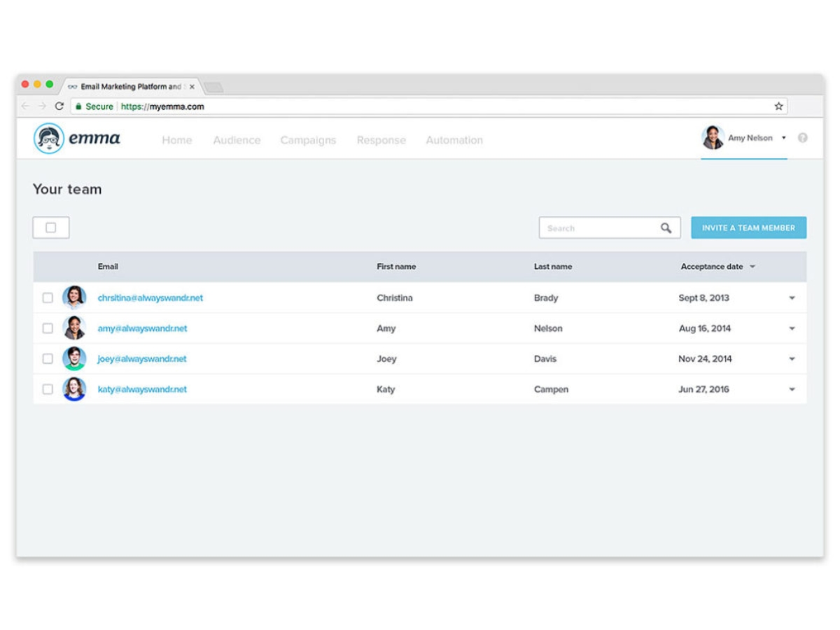
Task: Open amy@alwayswandr.net email link
Action: click(143, 328)
